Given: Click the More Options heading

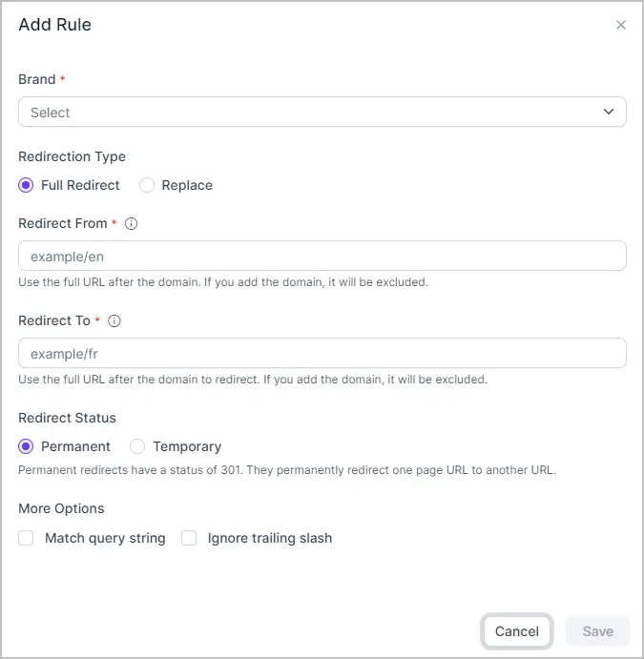Looking at the screenshot, I should pyautogui.click(x=61, y=508).
